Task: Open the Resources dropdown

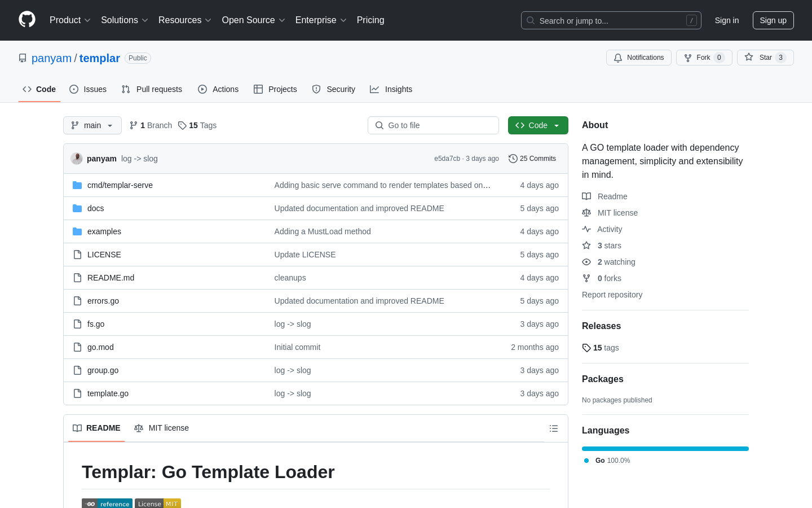Action: click(x=185, y=20)
